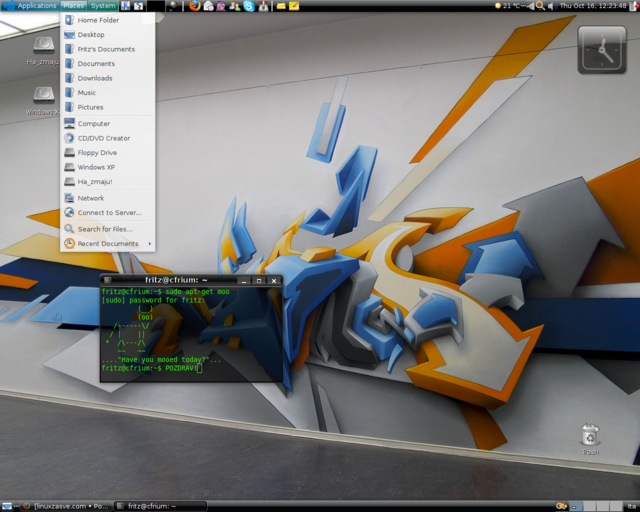
Task: Open Downloads from the Places menu
Action: [108, 78]
